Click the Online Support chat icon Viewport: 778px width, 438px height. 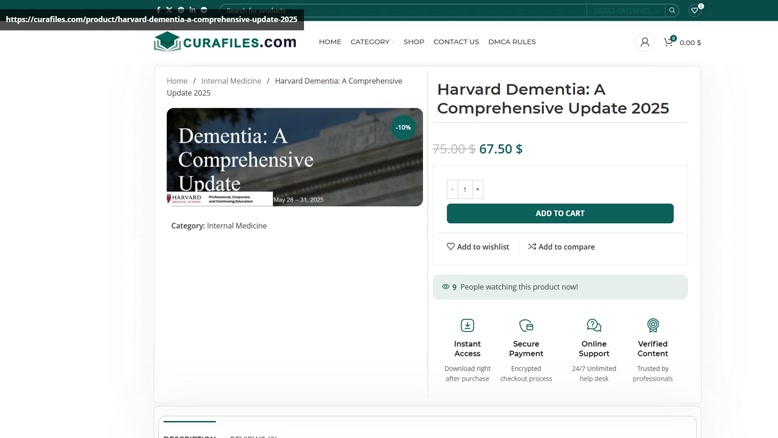coord(594,325)
